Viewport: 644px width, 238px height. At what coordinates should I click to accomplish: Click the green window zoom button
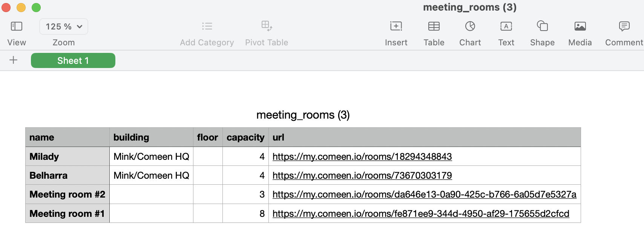pos(36,8)
